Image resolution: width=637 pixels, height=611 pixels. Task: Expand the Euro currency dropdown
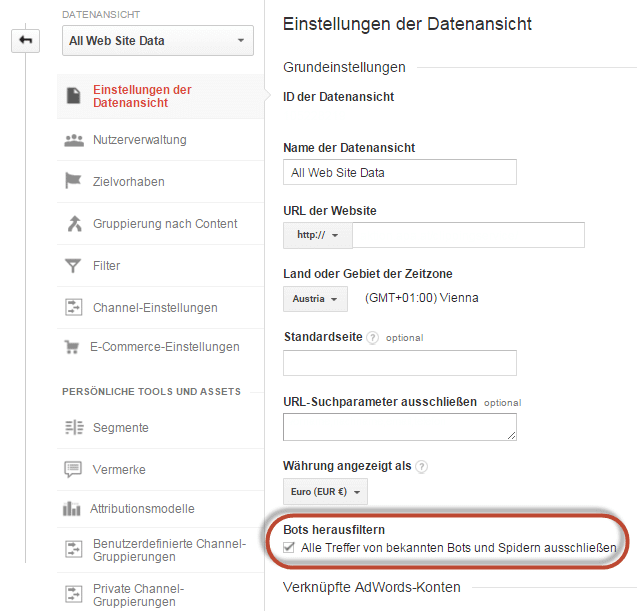pos(325,492)
